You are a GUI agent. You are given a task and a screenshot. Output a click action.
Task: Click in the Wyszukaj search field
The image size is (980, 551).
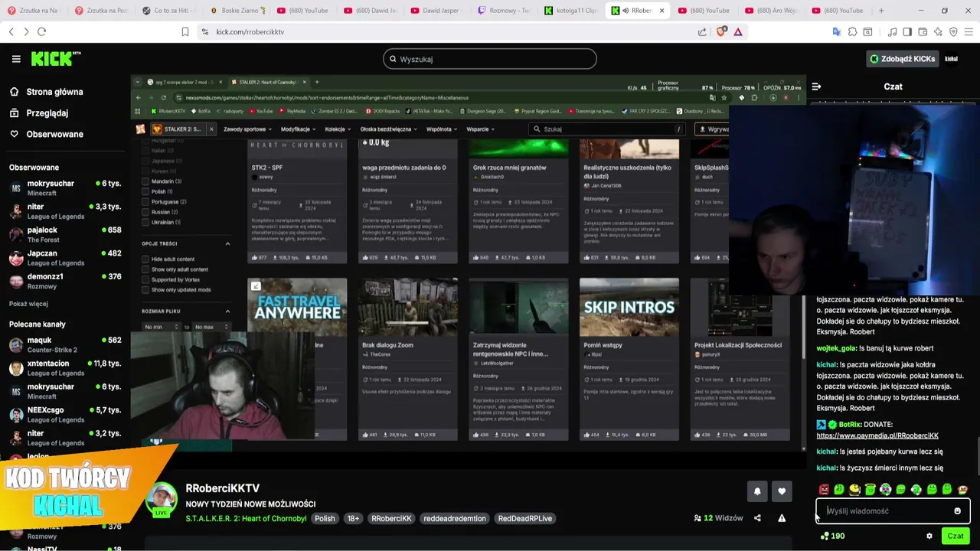(490, 59)
